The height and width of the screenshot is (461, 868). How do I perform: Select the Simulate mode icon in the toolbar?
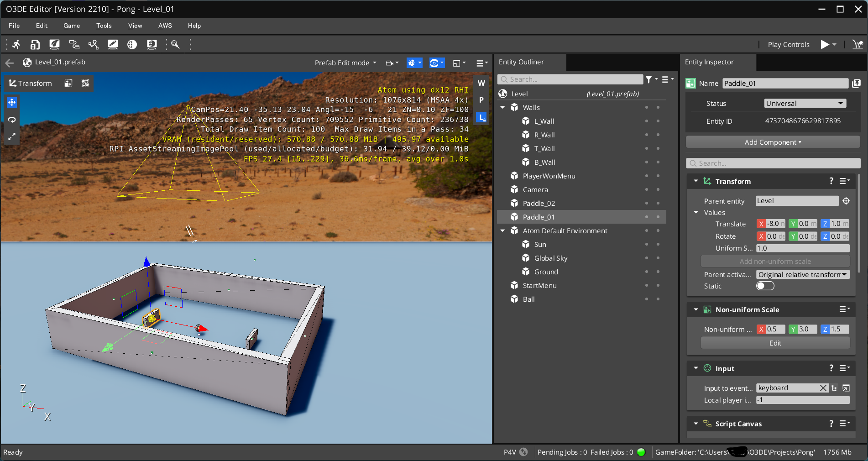pos(16,44)
